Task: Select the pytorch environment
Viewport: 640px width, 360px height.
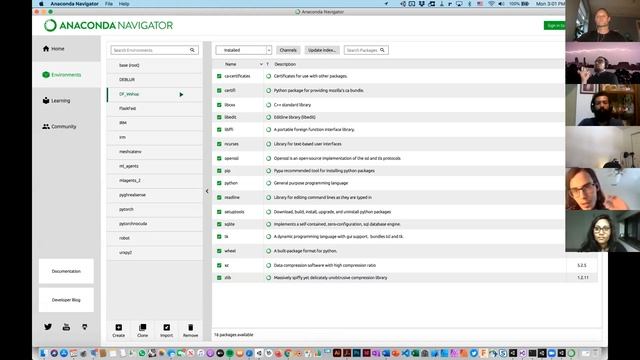Action: click(x=154, y=209)
